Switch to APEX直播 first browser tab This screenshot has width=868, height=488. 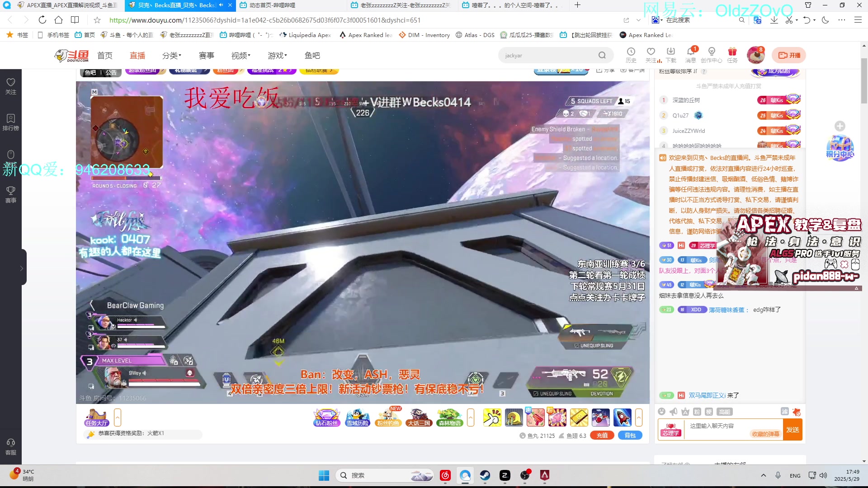click(x=68, y=5)
